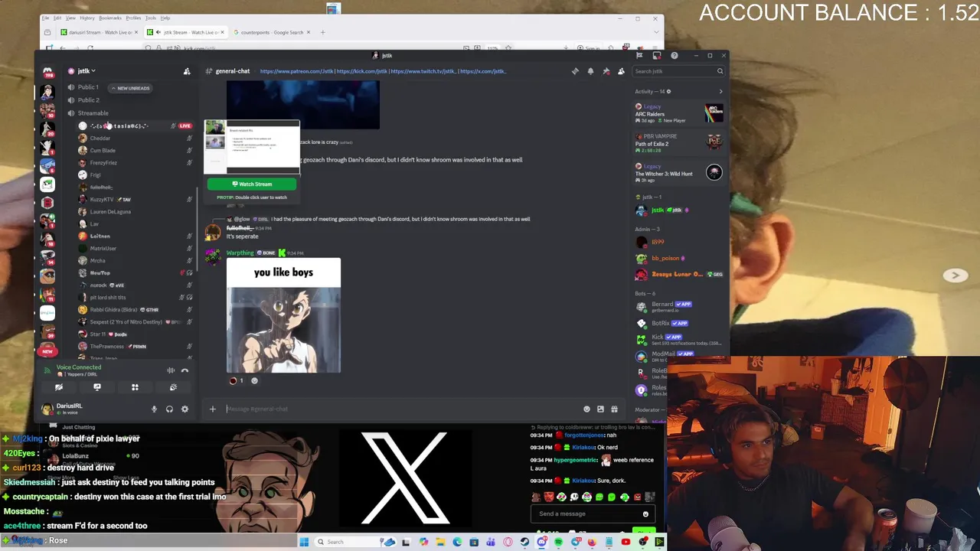Toggle camera in voice controls
This screenshot has height=551, width=980.
(x=59, y=387)
